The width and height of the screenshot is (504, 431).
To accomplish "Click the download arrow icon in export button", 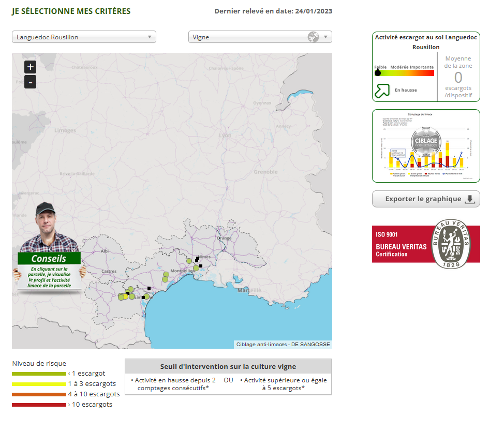I will pyautogui.click(x=469, y=199).
